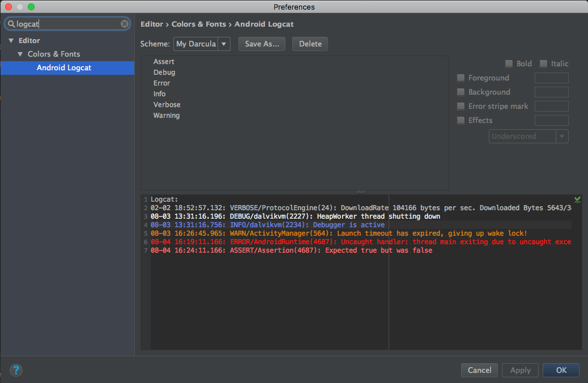Toggle the Effects checkbox

[461, 121]
